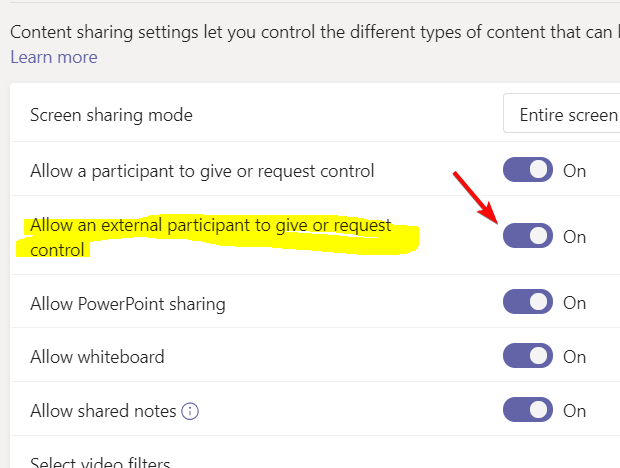Click the On text beside whiteboard toggle
This screenshot has width=620, height=468.
tap(574, 357)
